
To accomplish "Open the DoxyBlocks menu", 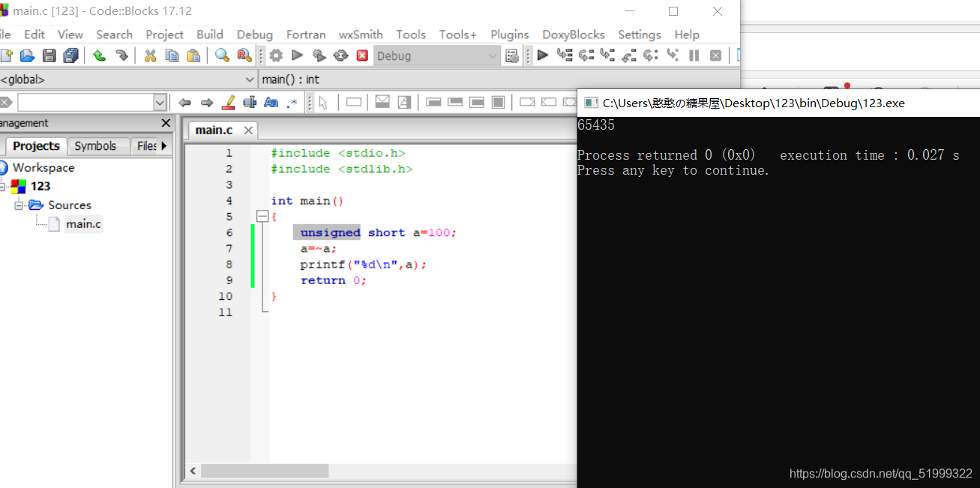I will pos(574,34).
